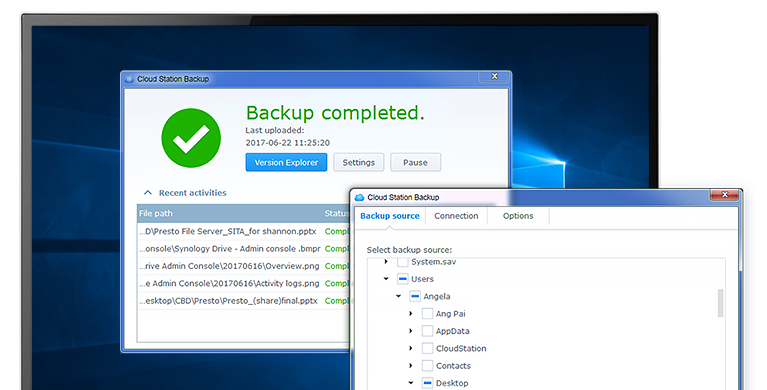The height and width of the screenshot is (390, 767).
Task: Click the Desktop folder label
Action: [x=452, y=383]
